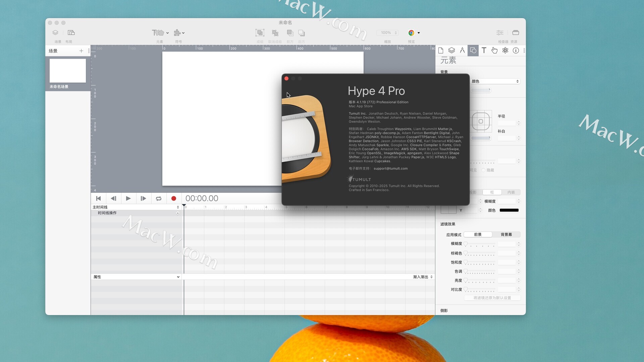Open the Metrics inspector tab (compass icon)
Screen dimensions: 644x362
pyautogui.click(x=462, y=51)
